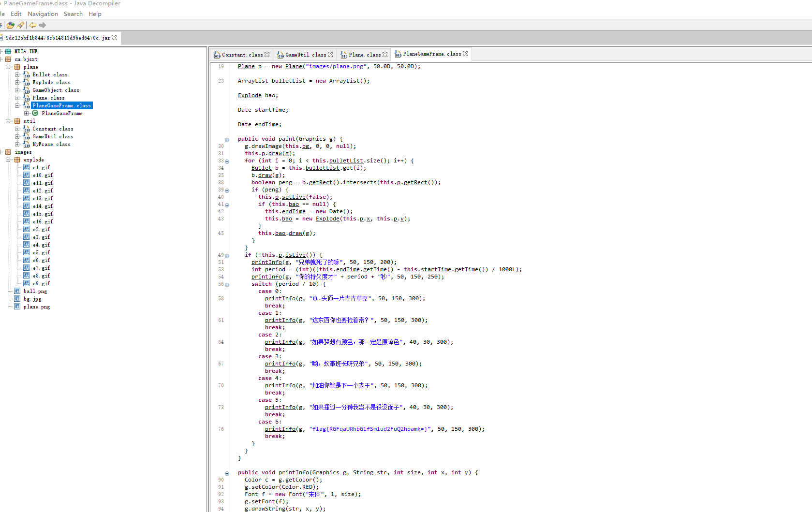Select ball.png image file
812x512 pixels.
[35, 292]
